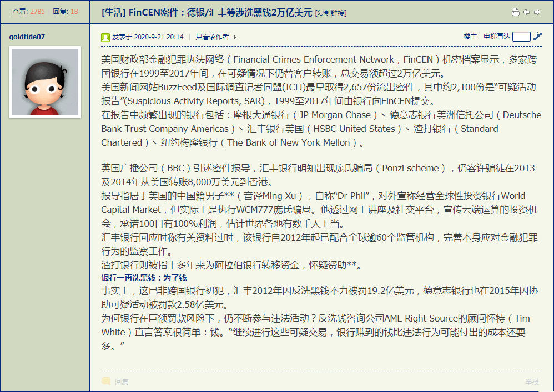
Task: Click bold subheading 银行一再洗黑钱：为了钱
Action: [144, 278]
